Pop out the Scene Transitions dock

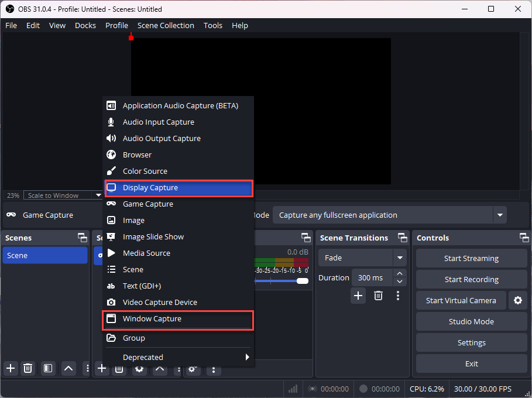click(x=403, y=238)
